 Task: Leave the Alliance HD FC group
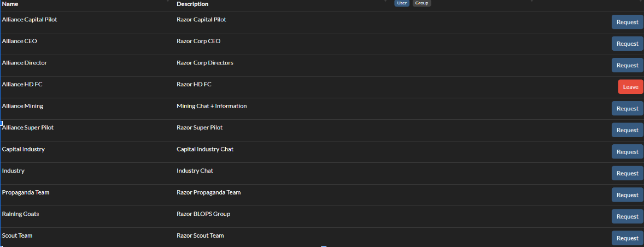630,87
